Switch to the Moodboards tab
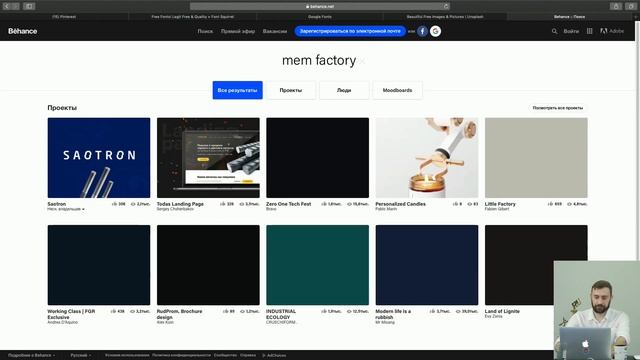640x360 pixels. point(398,90)
